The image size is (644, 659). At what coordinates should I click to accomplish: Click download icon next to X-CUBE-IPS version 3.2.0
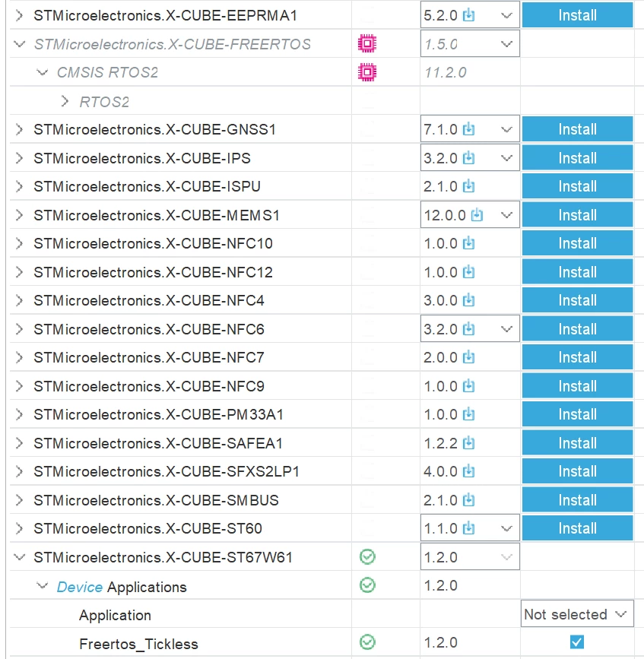468,158
